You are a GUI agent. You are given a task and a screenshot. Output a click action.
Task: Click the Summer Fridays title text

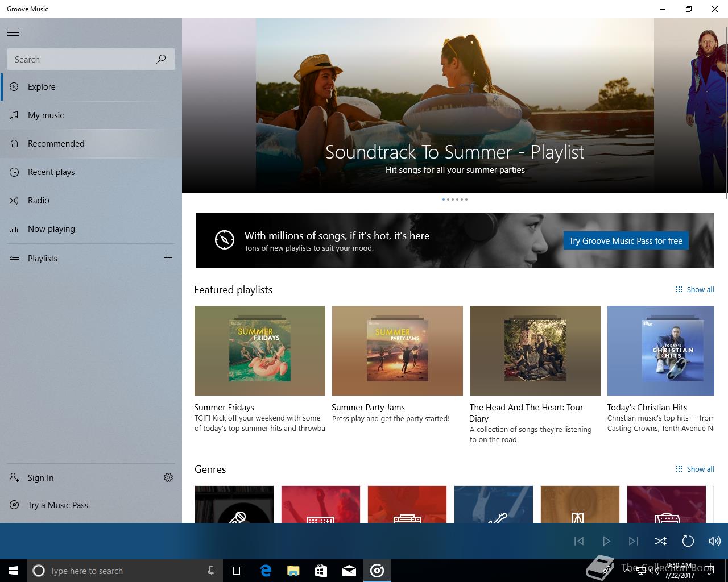[224, 408]
